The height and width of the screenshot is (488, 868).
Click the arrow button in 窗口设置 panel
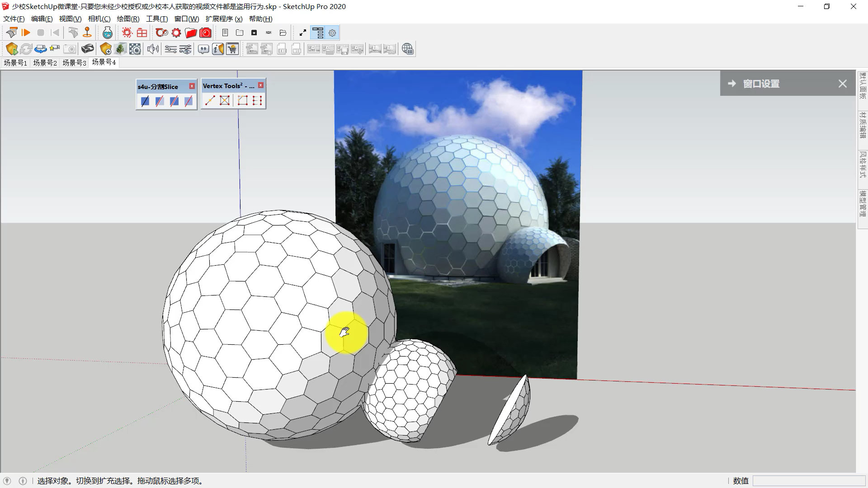pos(732,83)
